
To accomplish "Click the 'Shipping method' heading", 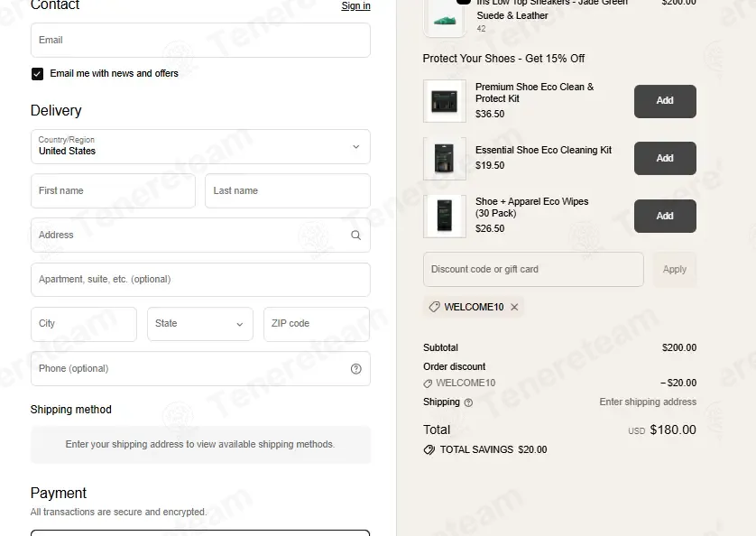I will (x=71, y=410).
